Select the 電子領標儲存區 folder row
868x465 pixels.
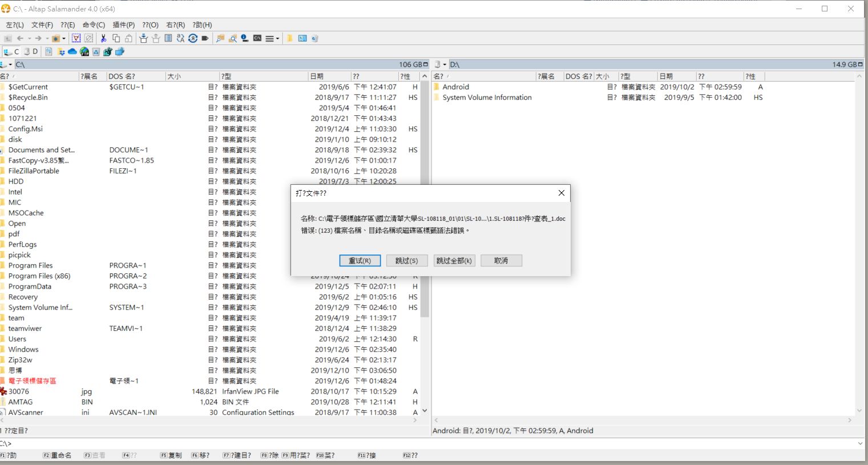(210, 381)
